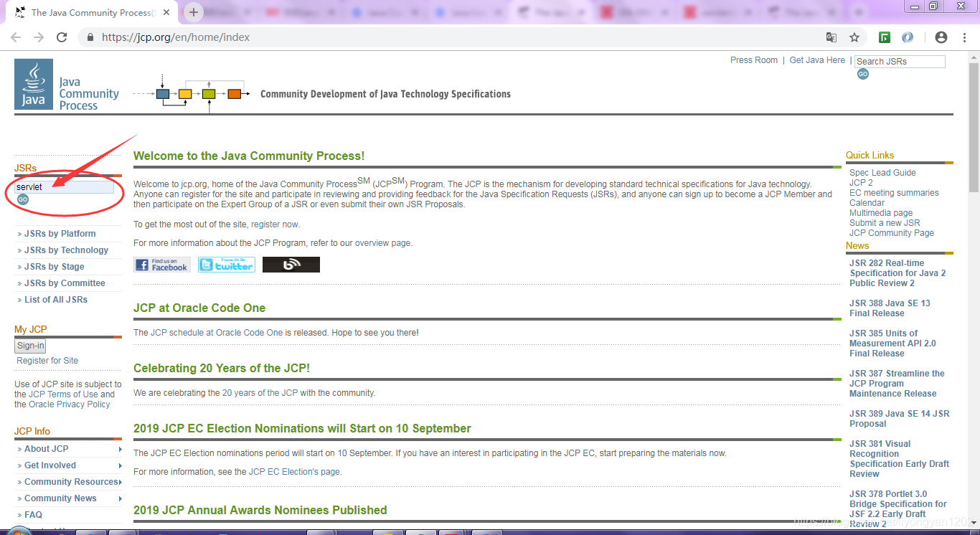Viewport: 980px width, 535px height.
Task: Open Oracle Privacy Policy link
Action: [70, 404]
